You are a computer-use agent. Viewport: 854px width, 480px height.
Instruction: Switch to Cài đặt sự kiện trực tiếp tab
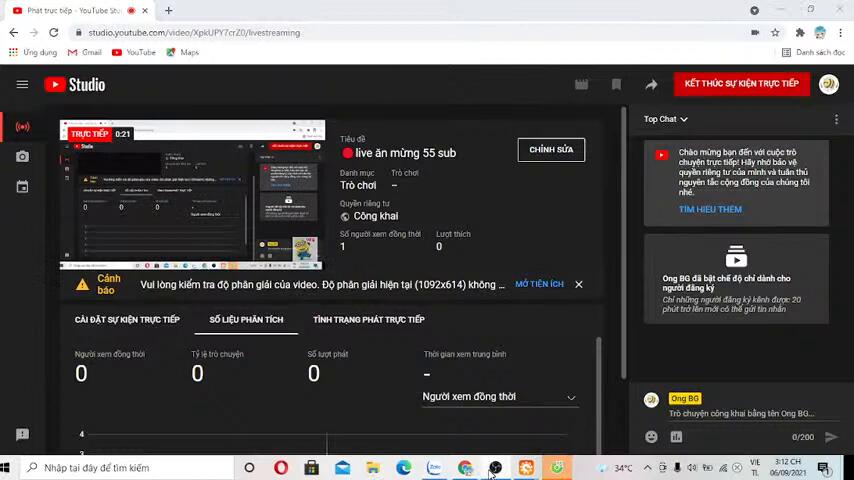(127, 320)
